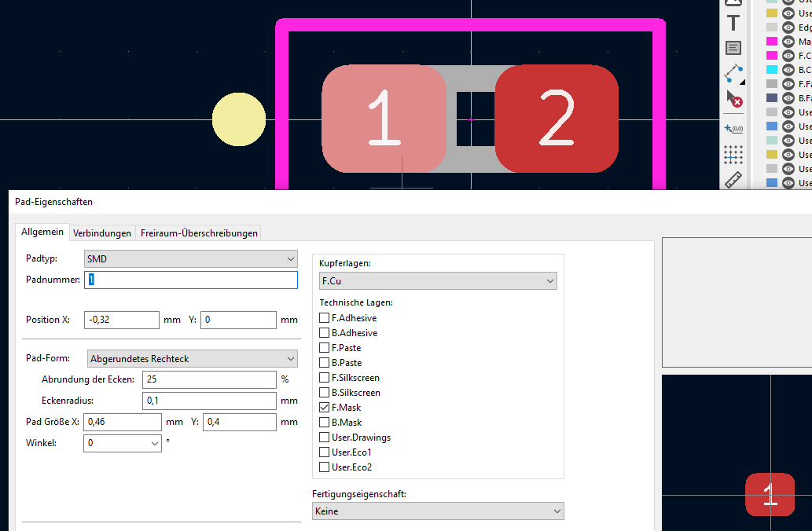Image resolution: width=812 pixels, height=531 pixels.
Task: Select the Dimension tool
Action: pyautogui.click(x=733, y=74)
